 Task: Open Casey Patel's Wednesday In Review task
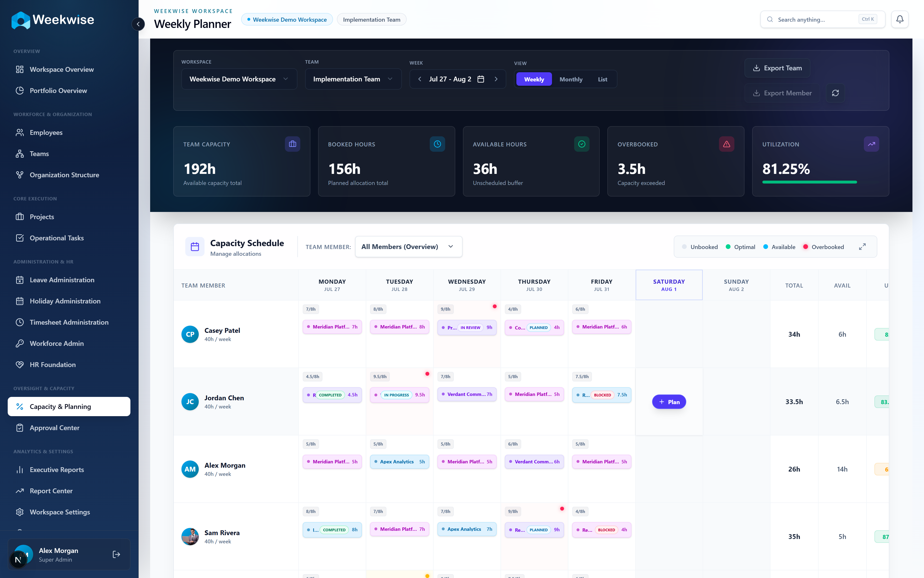click(x=467, y=327)
